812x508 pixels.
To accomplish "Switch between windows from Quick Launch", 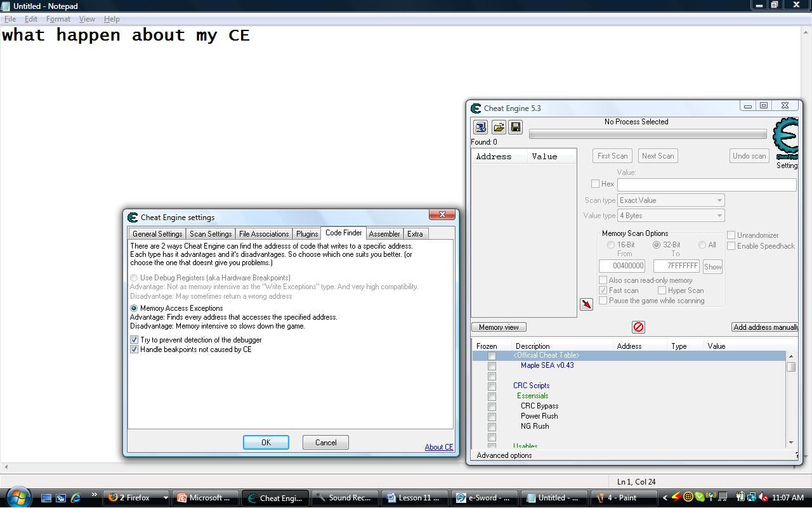I will tap(61, 498).
